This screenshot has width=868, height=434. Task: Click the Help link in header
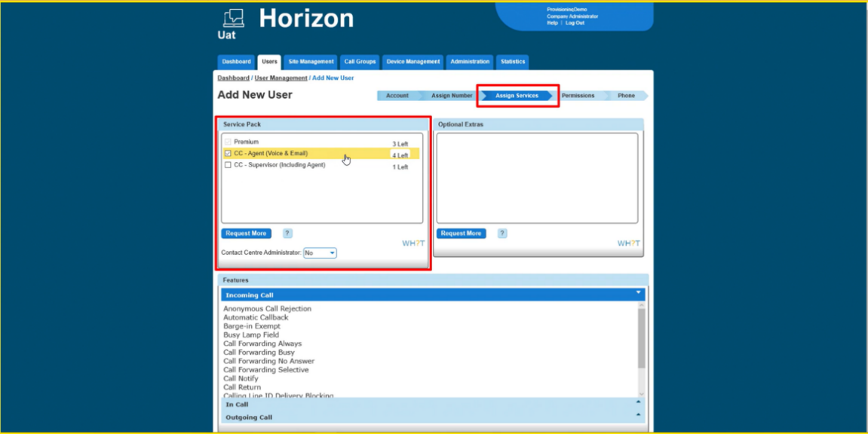coord(552,23)
